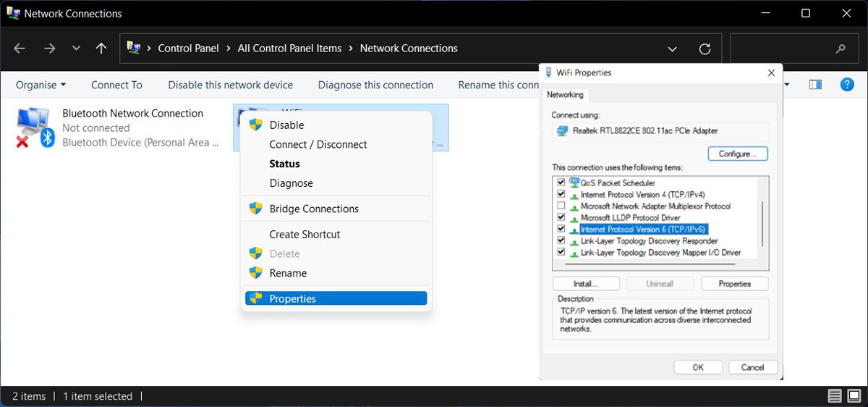The image size is (868, 407).
Task: Toggle Link-Layer Topology Discovery Responder checkbox
Action: pyautogui.click(x=561, y=240)
